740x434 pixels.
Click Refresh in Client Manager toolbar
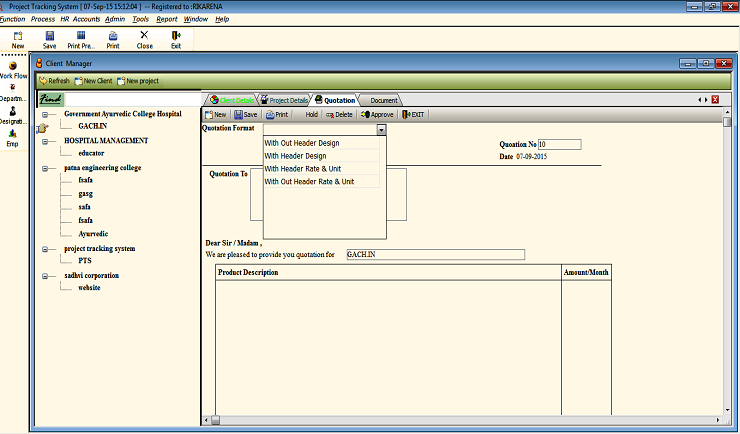(54, 81)
